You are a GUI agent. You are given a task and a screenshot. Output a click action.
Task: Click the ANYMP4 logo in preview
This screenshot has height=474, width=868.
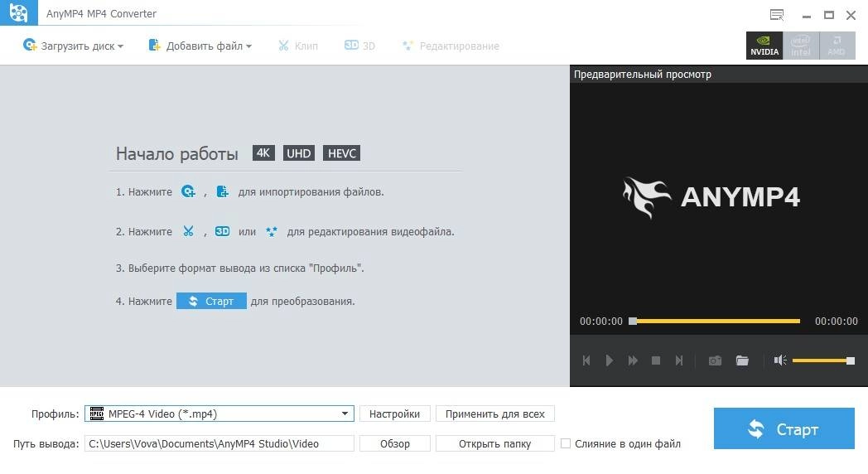712,197
